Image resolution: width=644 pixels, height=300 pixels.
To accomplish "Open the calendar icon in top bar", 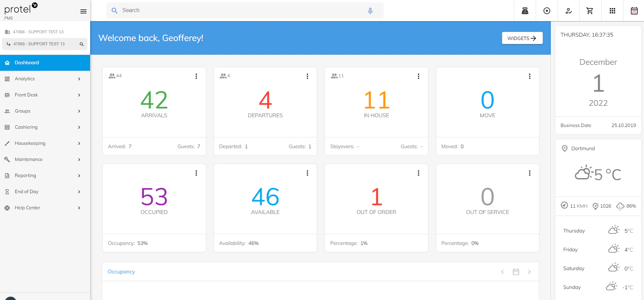I will 634,11.
